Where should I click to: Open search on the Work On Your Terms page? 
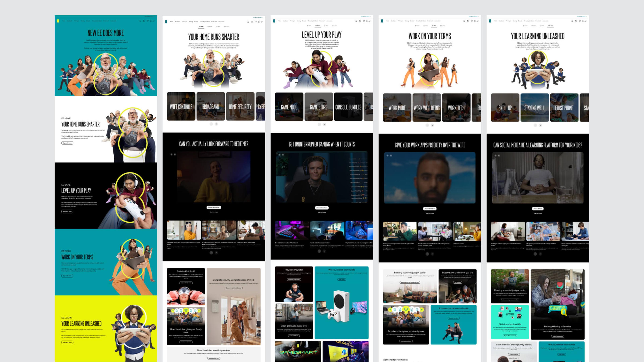pyautogui.click(x=464, y=21)
